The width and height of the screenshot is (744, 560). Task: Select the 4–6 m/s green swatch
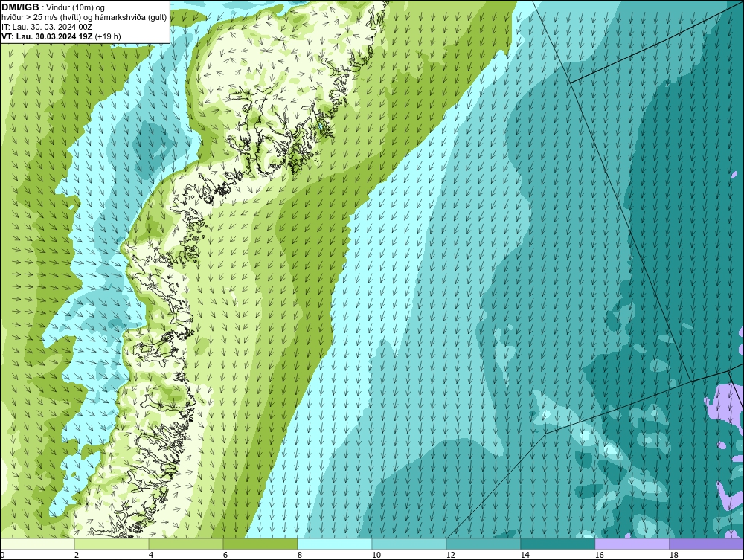click(x=186, y=544)
